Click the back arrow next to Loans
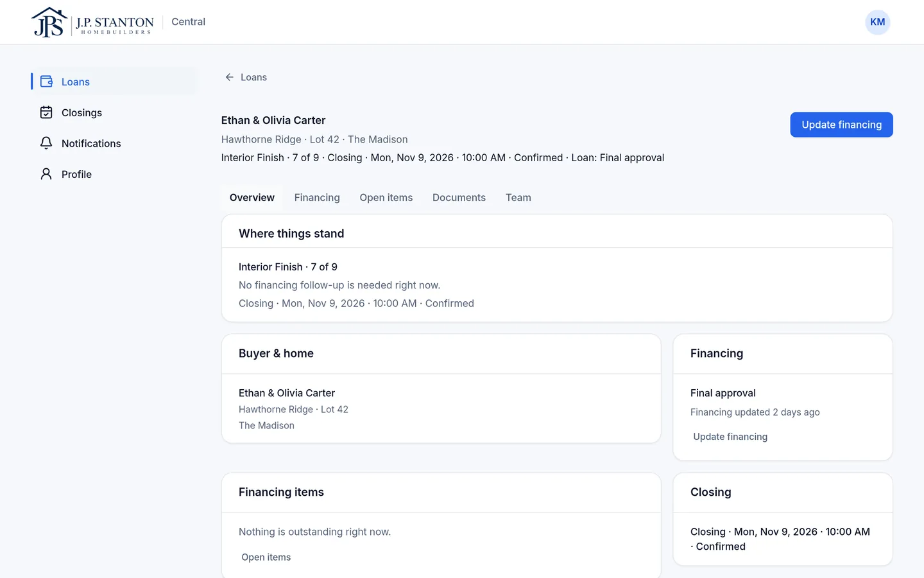The height and width of the screenshot is (578, 924). (229, 77)
